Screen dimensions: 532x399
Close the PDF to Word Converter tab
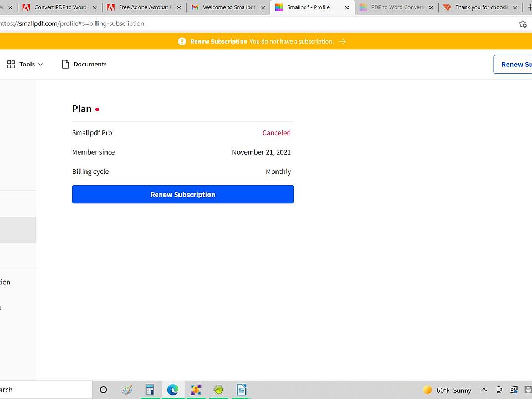[431, 7]
